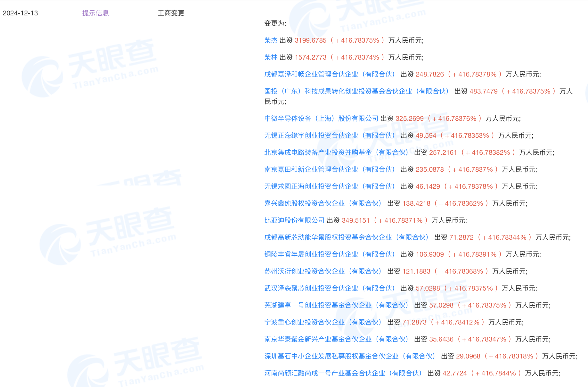
Task: Select the percentage ( + 416.78362% )
Action: (461, 203)
